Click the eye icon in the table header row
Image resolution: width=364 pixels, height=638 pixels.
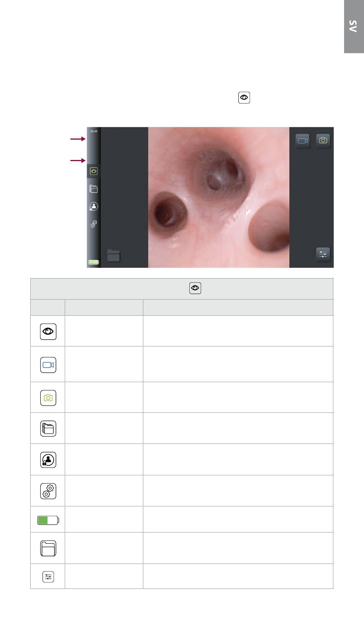[195, 288]
